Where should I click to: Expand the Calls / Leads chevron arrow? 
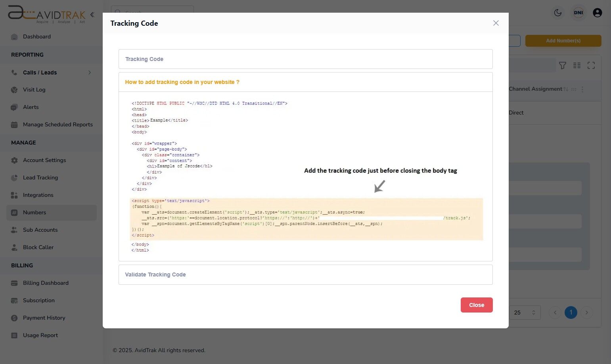(x=90, y=72)
